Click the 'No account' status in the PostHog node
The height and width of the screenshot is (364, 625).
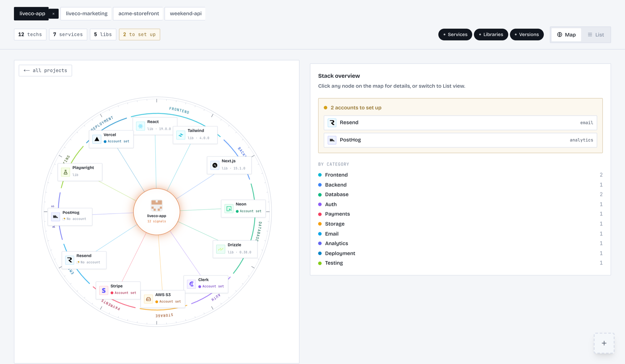(x=74, y=219)
